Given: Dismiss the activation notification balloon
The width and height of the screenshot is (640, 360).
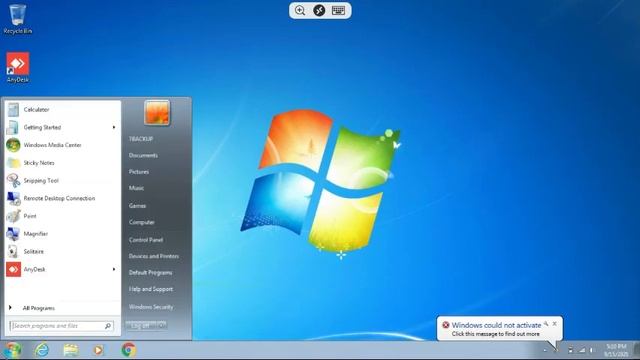Looking at the screenshot, I should click(x=554, y=324).
